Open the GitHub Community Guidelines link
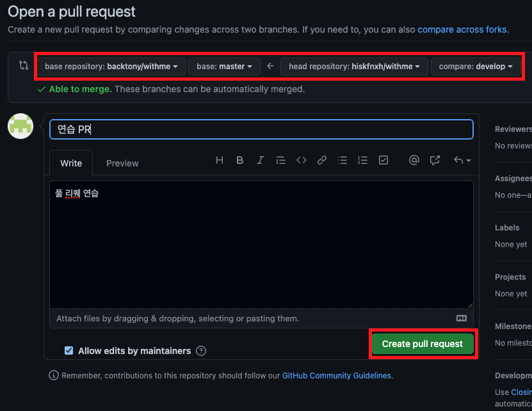Viewport: 532px width, 411px height. [x=337, y=375]
